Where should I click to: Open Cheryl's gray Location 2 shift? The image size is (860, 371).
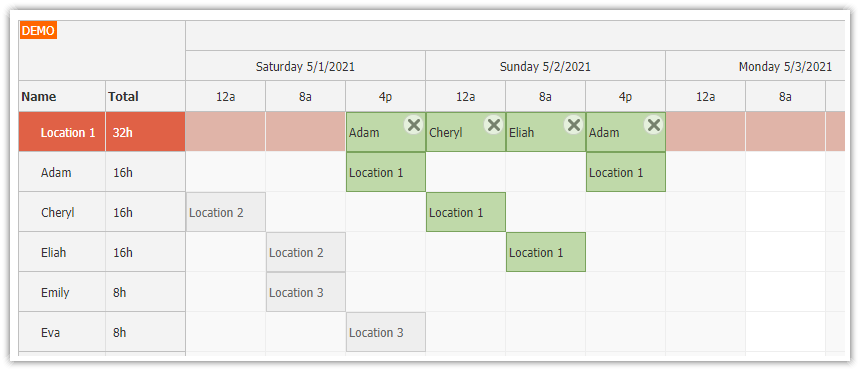[x=225, y=212]
